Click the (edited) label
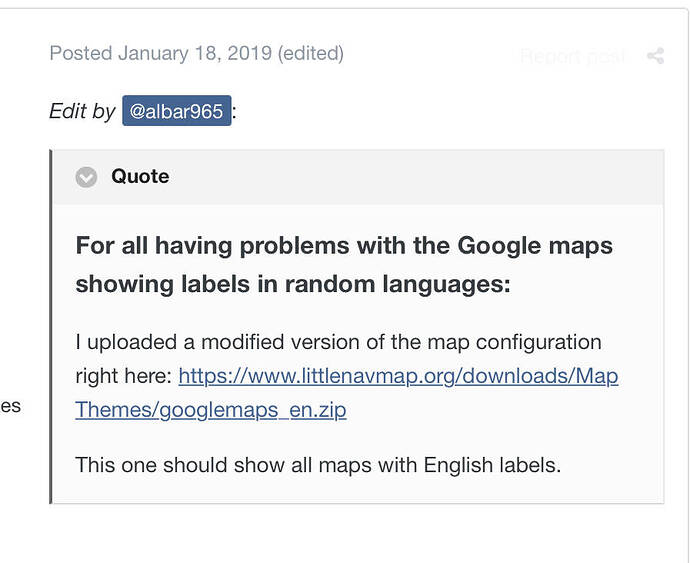 click(310, 53)
